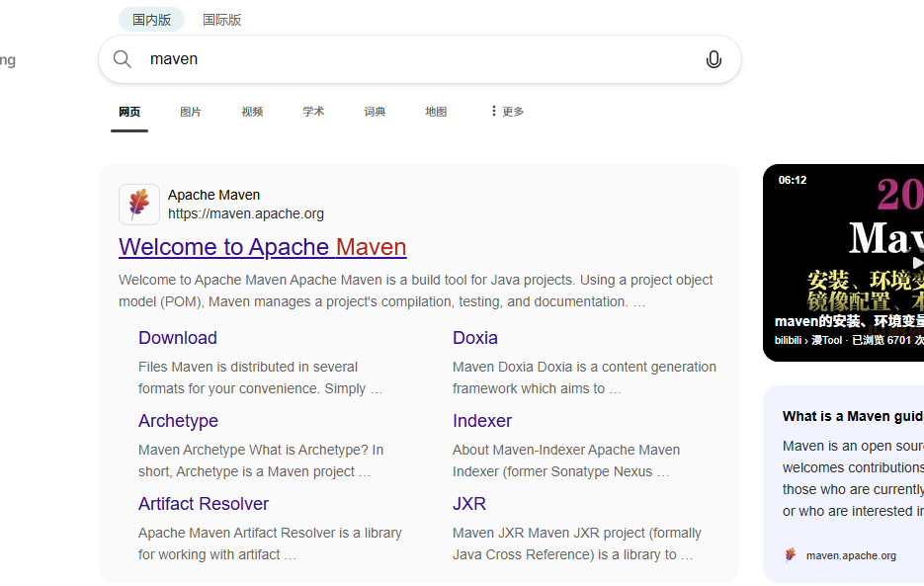Viewport: 924px width, 586px height.
Task: Open Welcome to Apache Maven result
Action: [262, 247]
